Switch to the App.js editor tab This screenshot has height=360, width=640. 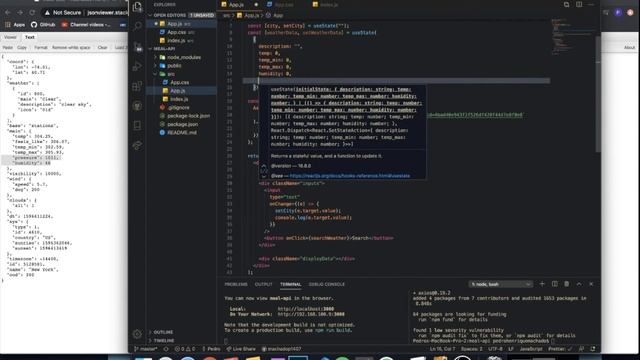[240, 4]
